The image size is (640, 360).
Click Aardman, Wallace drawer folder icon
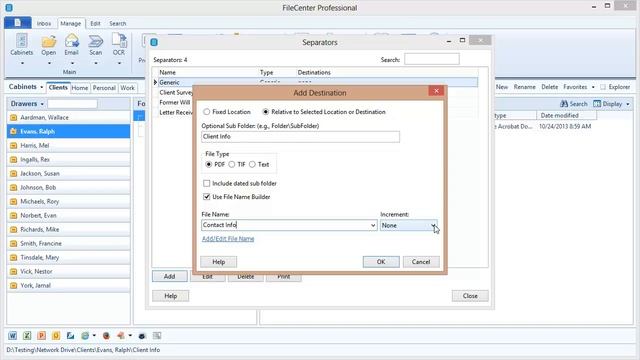[13, 118]
